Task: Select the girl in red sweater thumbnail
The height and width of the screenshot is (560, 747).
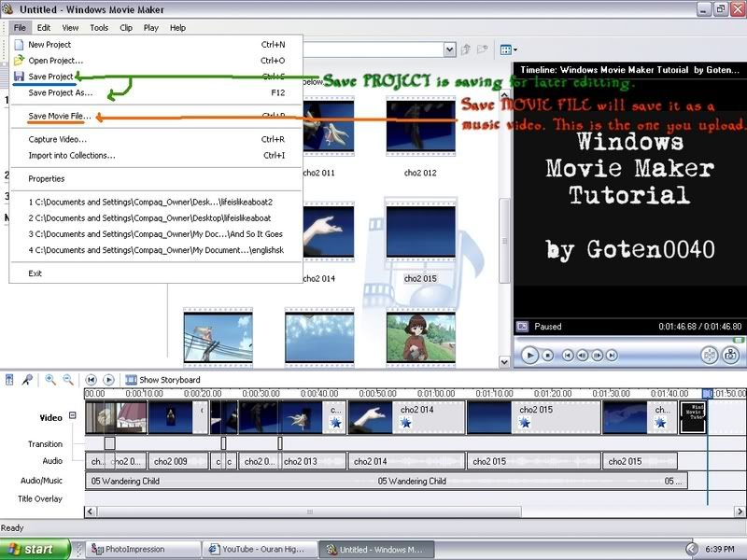Action: 421,338
